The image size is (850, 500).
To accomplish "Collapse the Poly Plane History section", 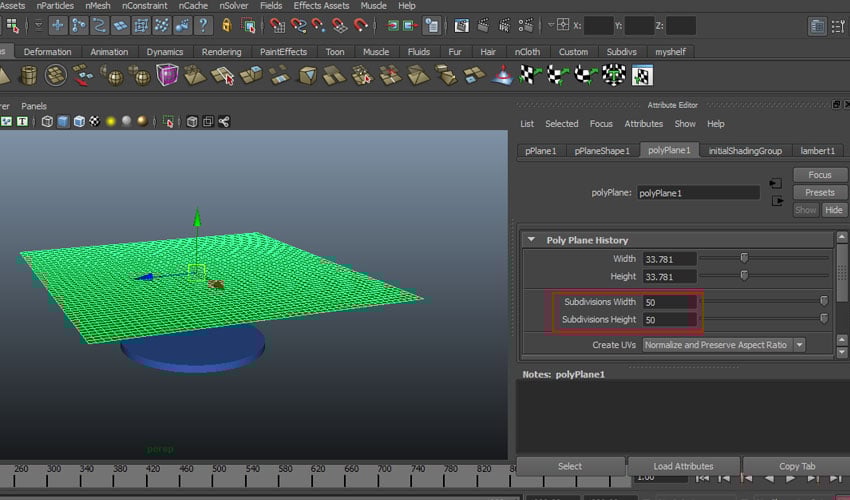I will 530,240.
